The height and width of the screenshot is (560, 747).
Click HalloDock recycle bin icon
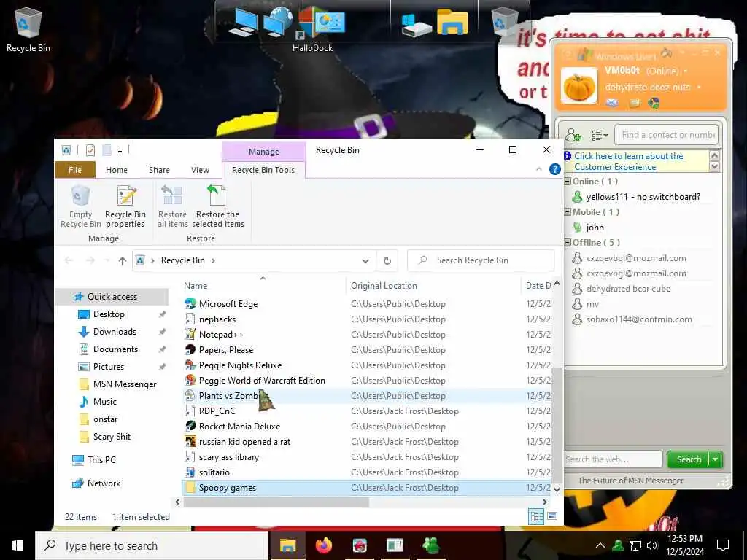click(505, 21)
